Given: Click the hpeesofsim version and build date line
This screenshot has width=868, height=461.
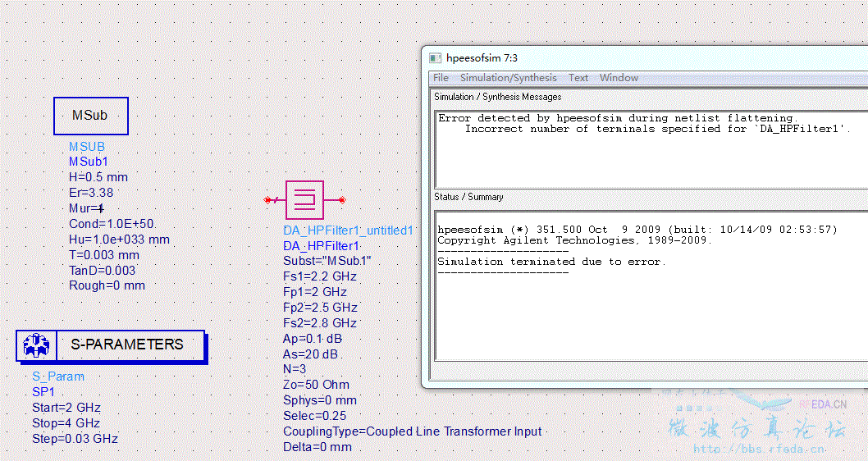Looking at the screenshot, I should [637, 229].
